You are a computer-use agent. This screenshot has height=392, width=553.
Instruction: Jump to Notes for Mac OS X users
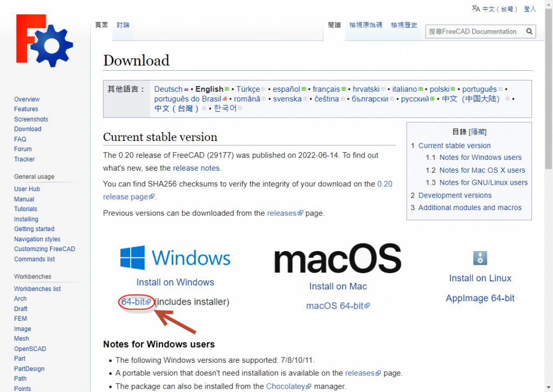482,170
